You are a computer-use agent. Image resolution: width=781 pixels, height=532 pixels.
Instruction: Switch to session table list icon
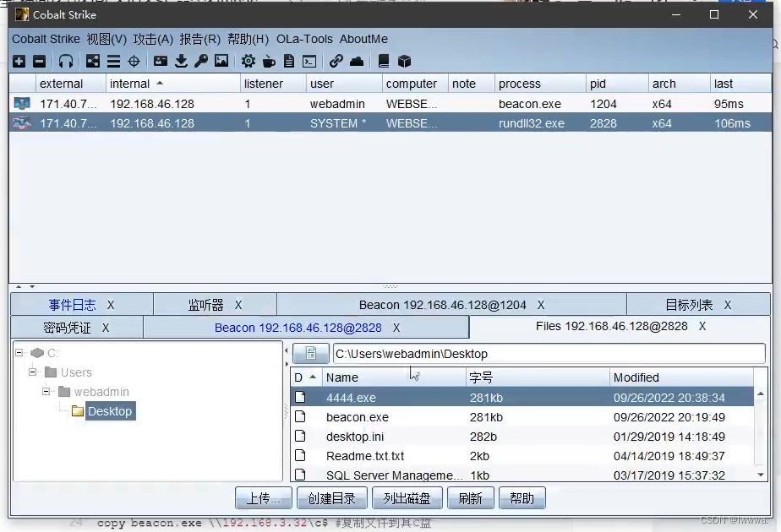113,61
